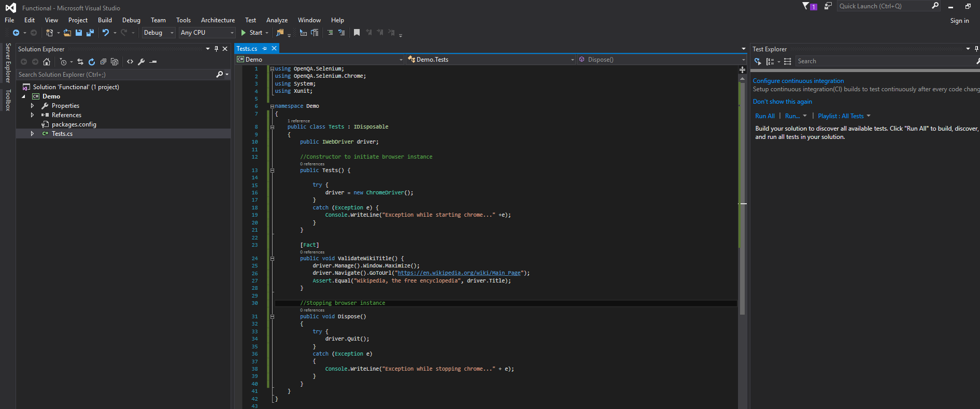Click Don't show this again link

[782, 102]
